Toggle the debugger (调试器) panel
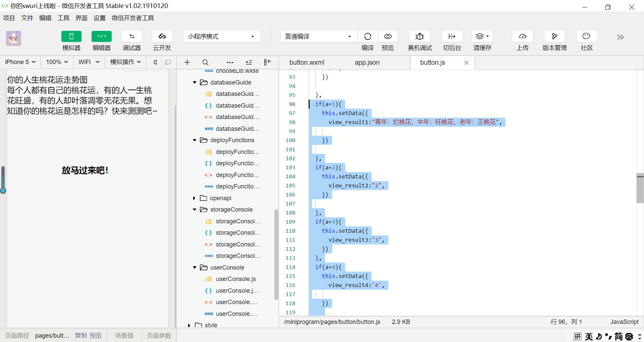 (x=132, y=37)
